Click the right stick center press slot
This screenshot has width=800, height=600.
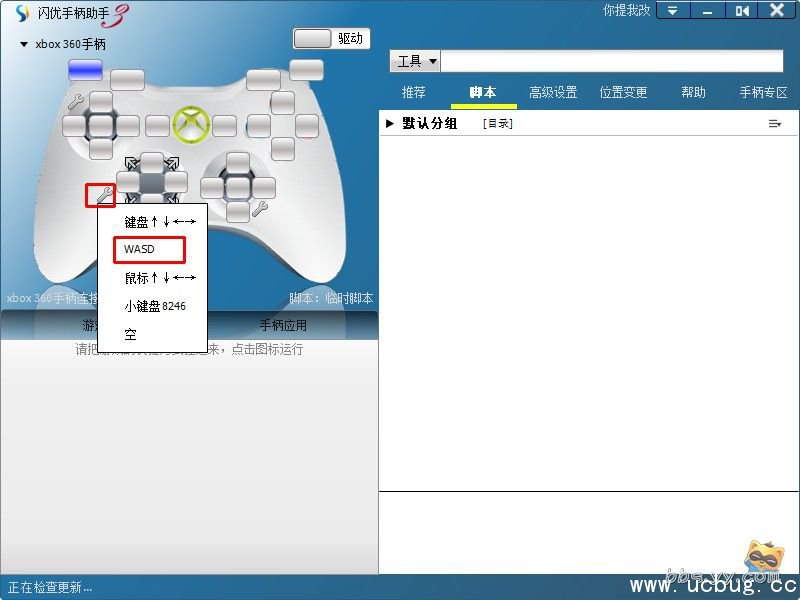[x=238, y=188]
